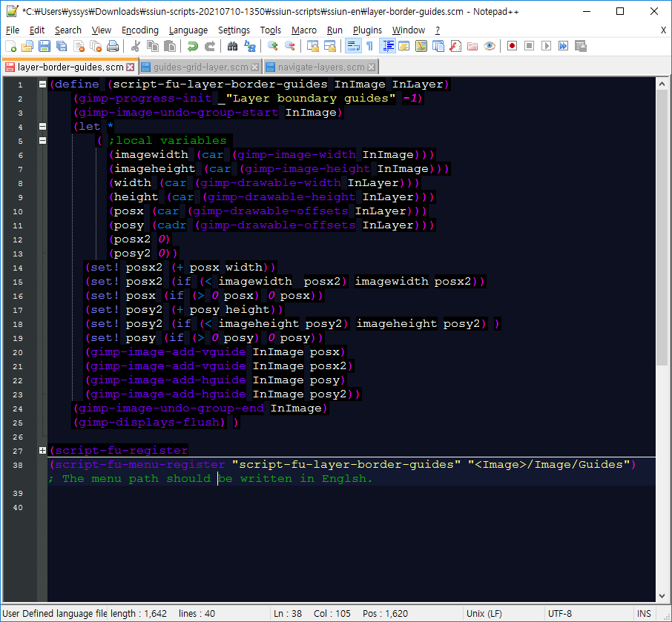Click the Close All toolbar icon
672x622 pixels.
(x=96, y=46)
